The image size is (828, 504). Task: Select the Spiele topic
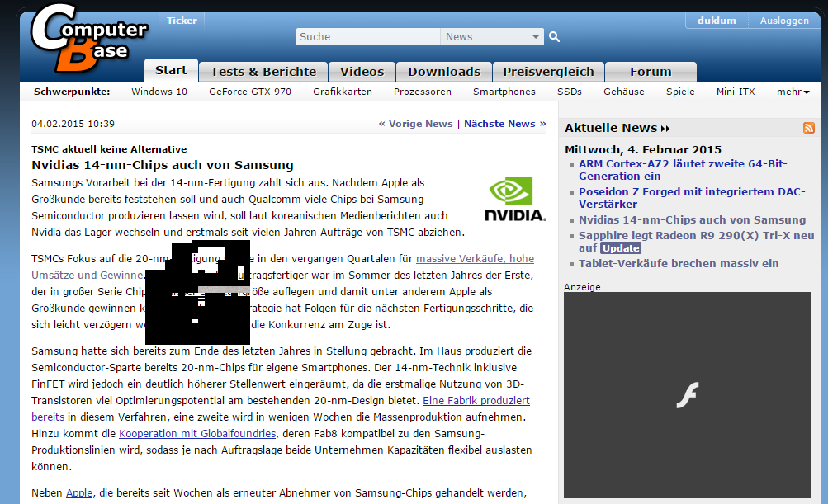point(680,92)
